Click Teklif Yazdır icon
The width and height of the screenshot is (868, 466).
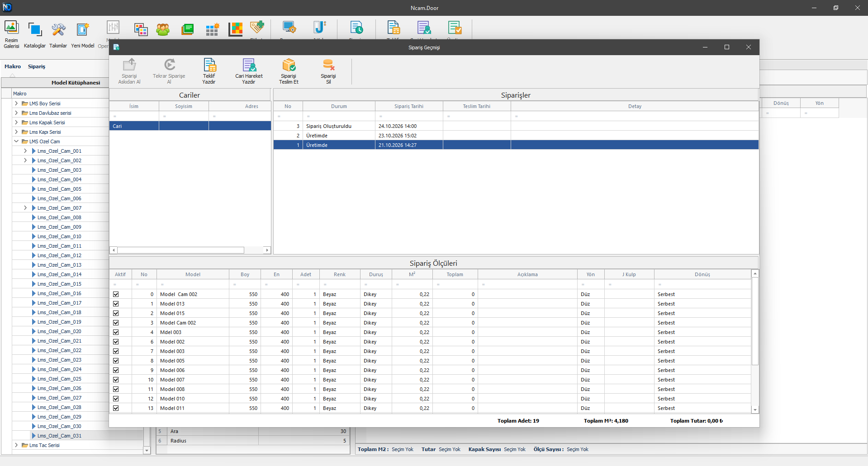point(209,71)
